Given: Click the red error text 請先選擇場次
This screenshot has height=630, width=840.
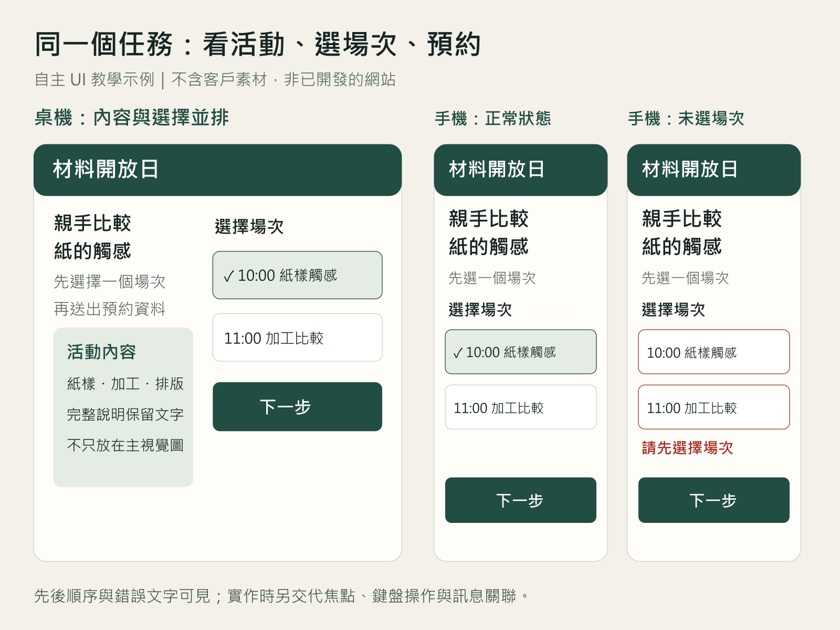Looking at the screenshot, I should click(x=687, y=448).
